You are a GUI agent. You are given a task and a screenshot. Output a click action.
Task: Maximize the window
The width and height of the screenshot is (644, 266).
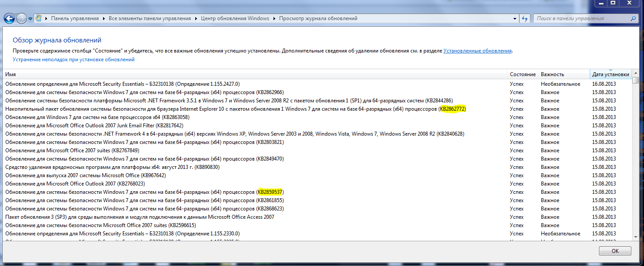613,3
